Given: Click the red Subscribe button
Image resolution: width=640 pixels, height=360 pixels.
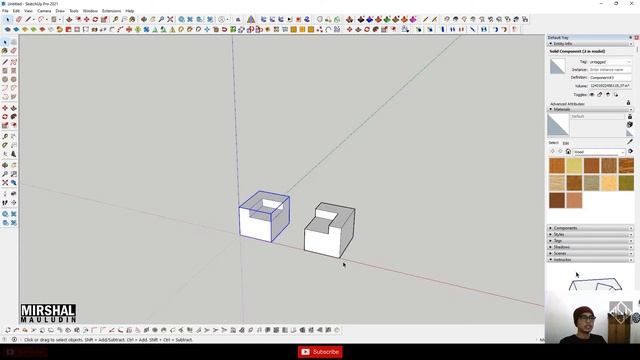Looking at the screenshot, I should [x=320, y=352].
